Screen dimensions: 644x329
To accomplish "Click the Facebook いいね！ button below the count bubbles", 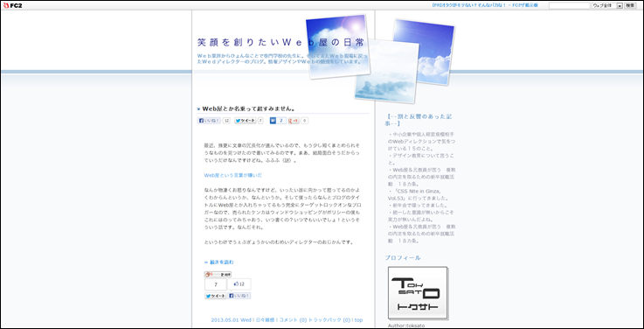I will (x=239, y=296).
